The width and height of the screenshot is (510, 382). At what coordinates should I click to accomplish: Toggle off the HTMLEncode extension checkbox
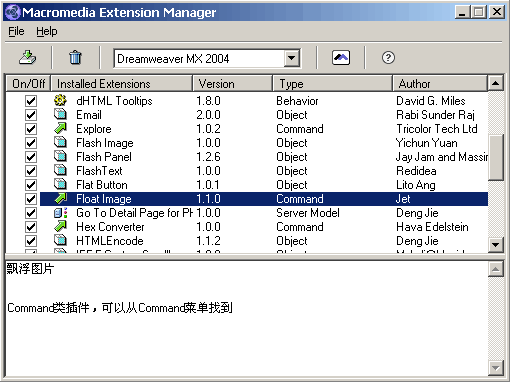click(31, 241)
